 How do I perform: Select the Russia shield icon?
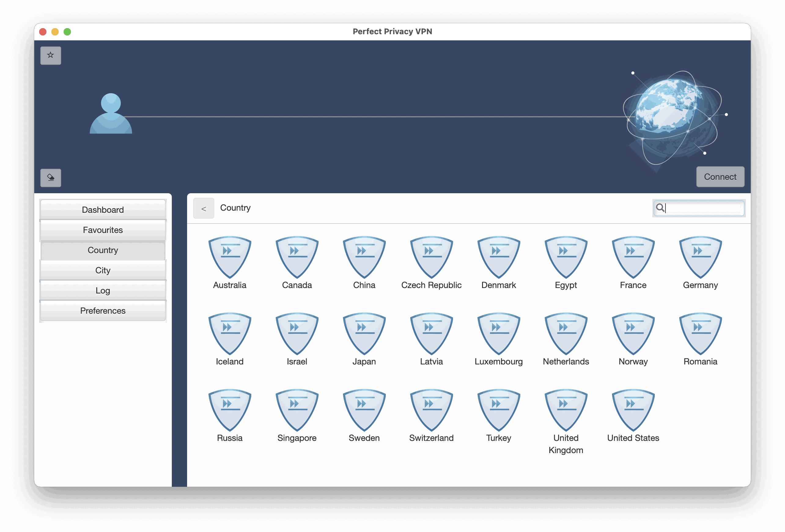[230, 410]
